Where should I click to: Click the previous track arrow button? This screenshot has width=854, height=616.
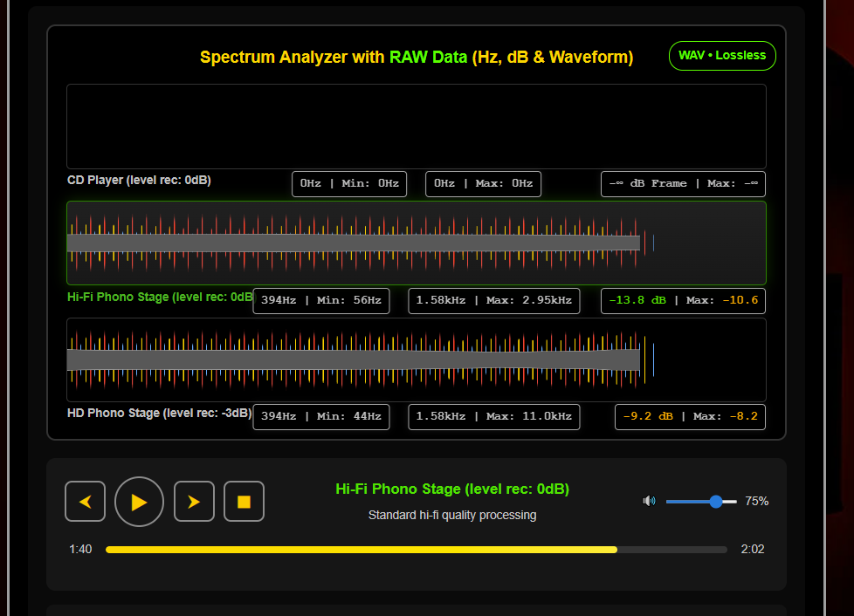click(x=85, y=501)
